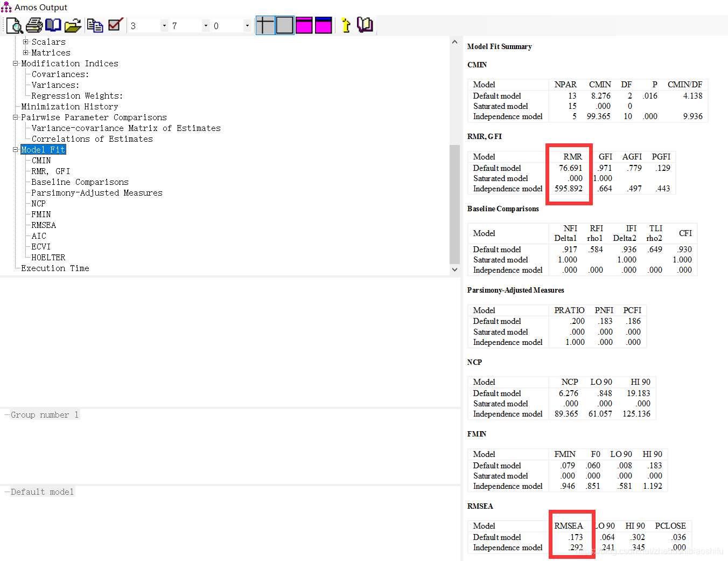The width and height of the screenshot is (728, 561).
Task: Toggle the plain gray table-style icon
Action: coord(285,25)
